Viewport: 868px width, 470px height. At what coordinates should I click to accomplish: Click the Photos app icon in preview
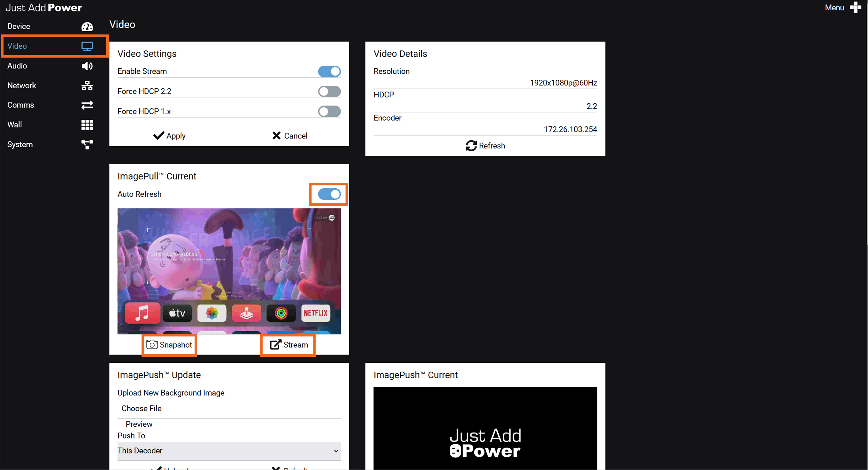click(212, 313)
